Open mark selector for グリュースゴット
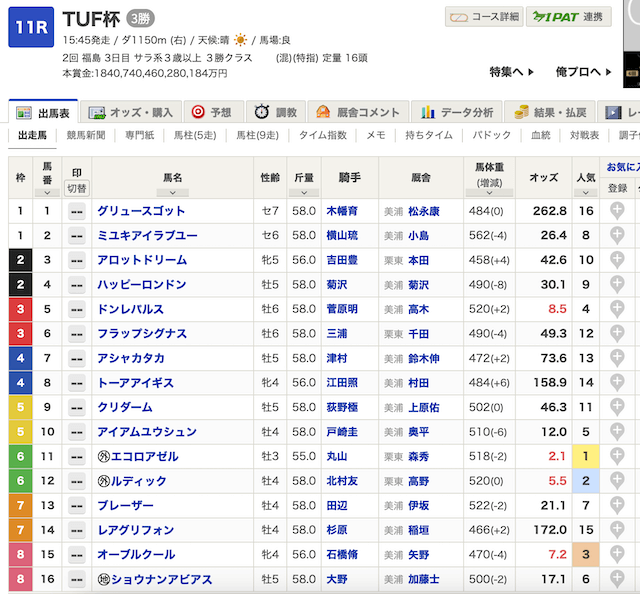This screenshot has height=594, width=640. click(x=77, y=211)
